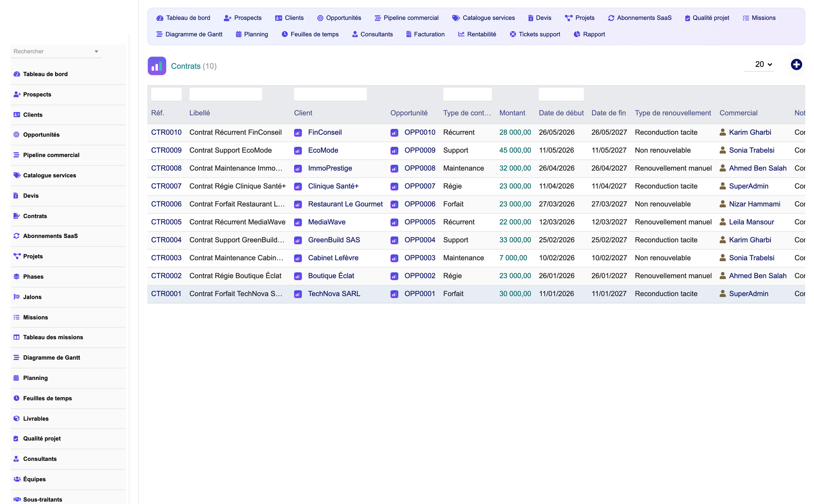Click the Devis document icon in the sidebar
The width and height of the screenshot is (814, 504).
(x=16, y=195)
